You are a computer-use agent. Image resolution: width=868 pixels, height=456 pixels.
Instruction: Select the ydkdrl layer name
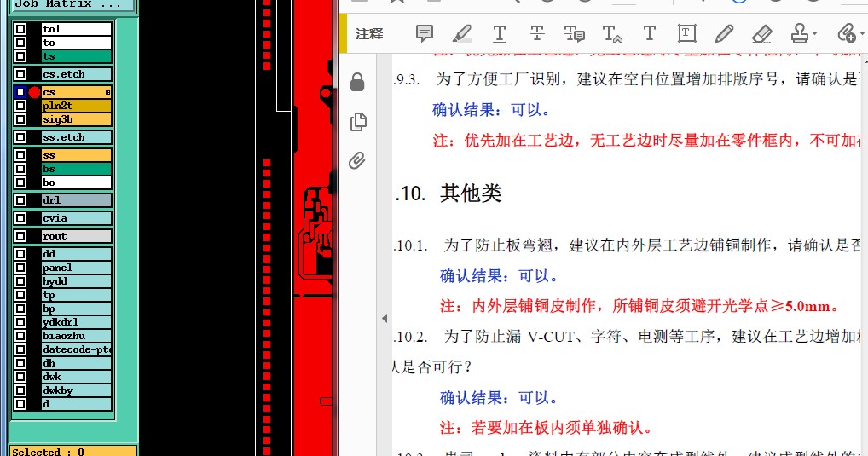coord(77,322)
